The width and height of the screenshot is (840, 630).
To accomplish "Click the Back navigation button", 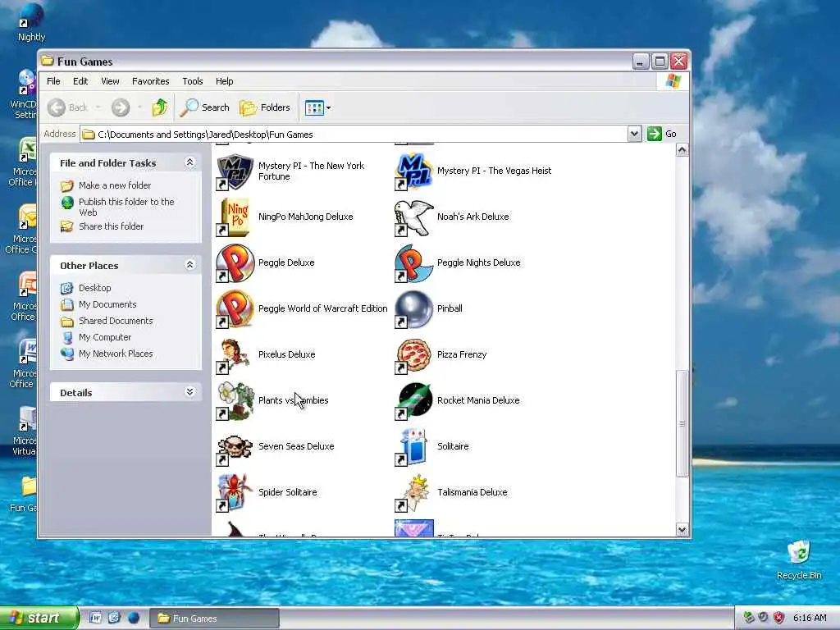I will (x=67, y=107).
